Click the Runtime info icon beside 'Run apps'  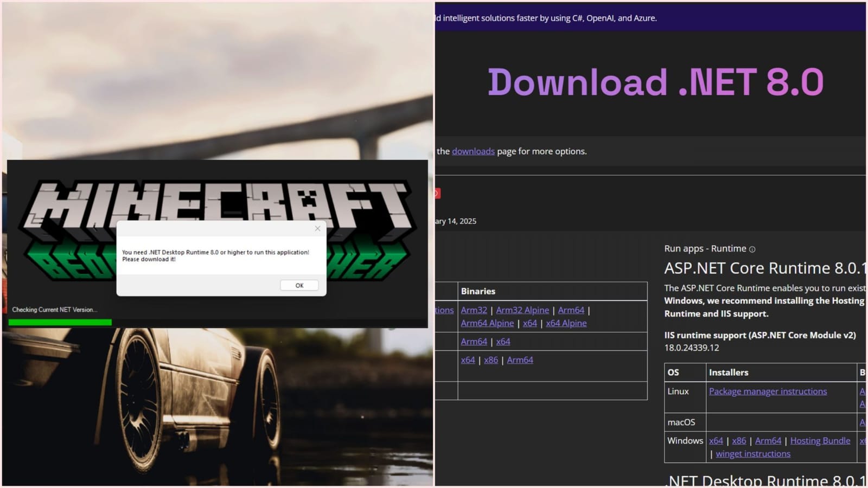point(752,248)
